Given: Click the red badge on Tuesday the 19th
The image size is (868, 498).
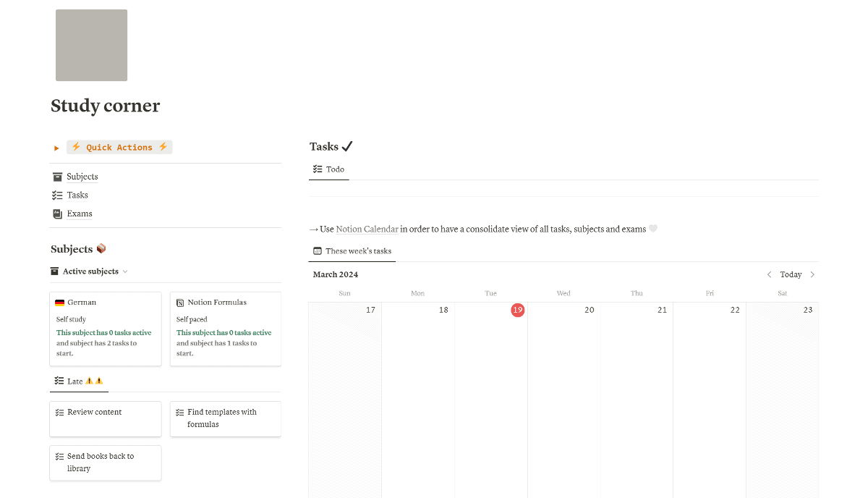Looking at the screenshot, I should click(x=518, y=310).
